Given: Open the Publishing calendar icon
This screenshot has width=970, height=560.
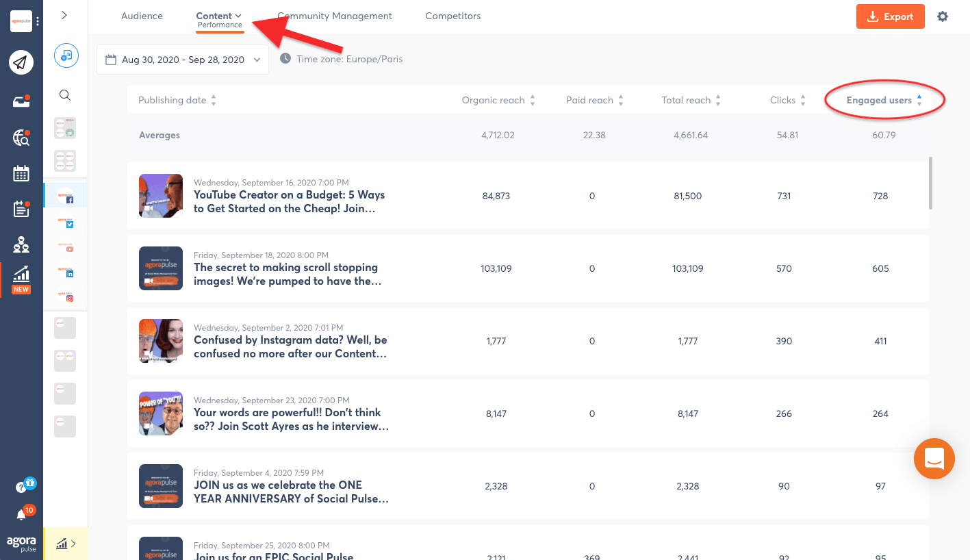Looking at the screenshot, I should [x=21, y=173].
